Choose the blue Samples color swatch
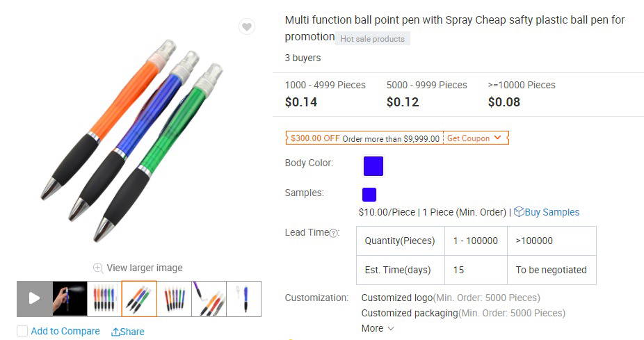This screenshot has height=340, width=644. click(x=369, y=195)
